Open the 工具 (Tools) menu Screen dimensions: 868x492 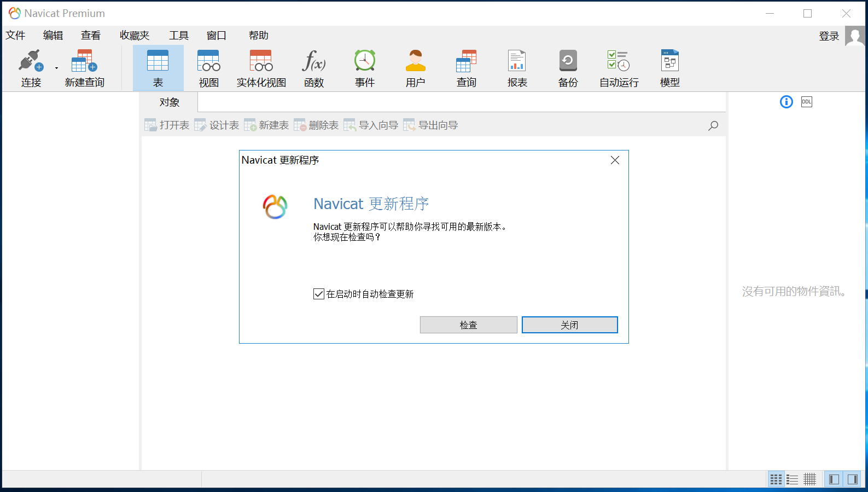pyautogui.click(x=179, y=35)
